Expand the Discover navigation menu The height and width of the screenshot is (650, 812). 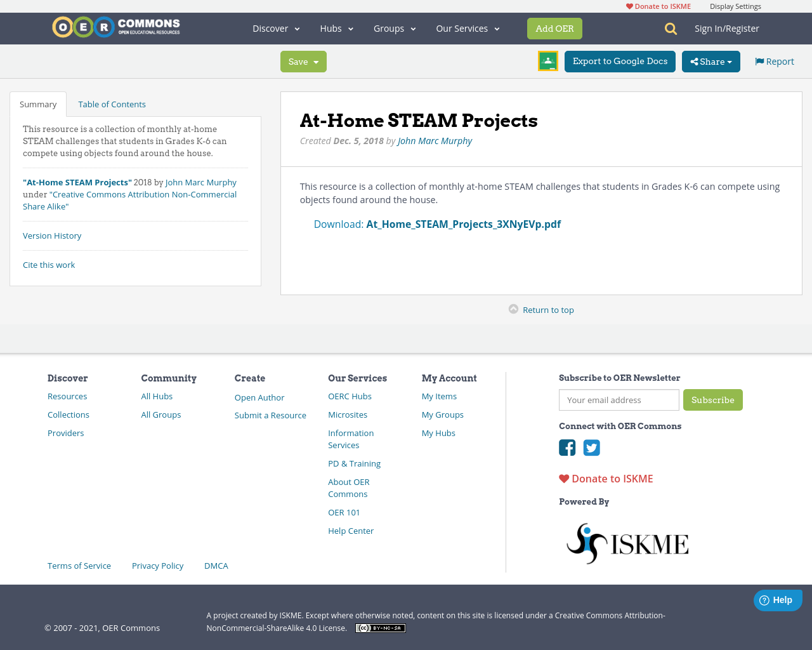click(x=275, y=28)
